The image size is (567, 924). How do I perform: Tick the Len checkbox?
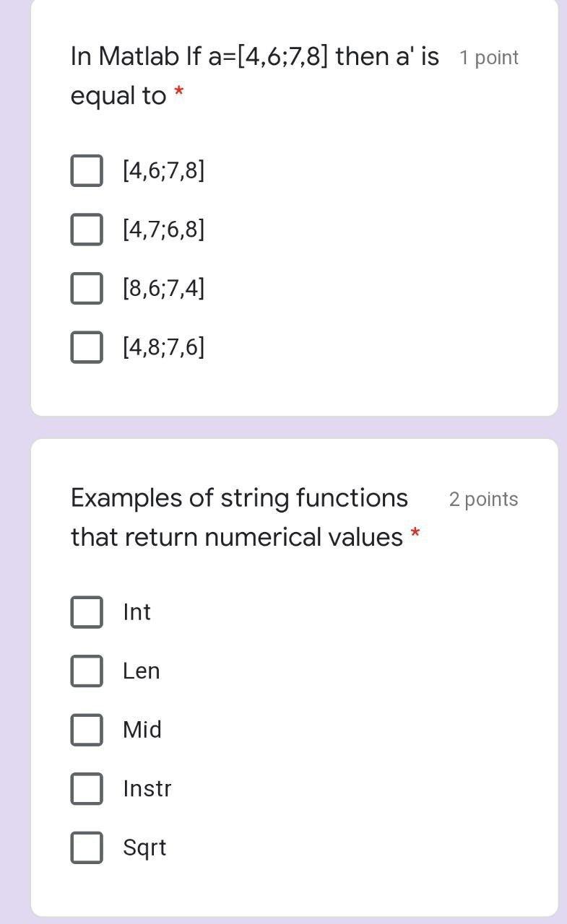[x=87, y=671]
